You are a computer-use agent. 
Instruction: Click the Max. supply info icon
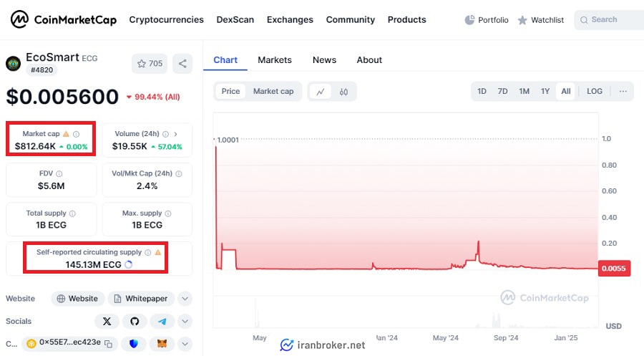[168, 213]
